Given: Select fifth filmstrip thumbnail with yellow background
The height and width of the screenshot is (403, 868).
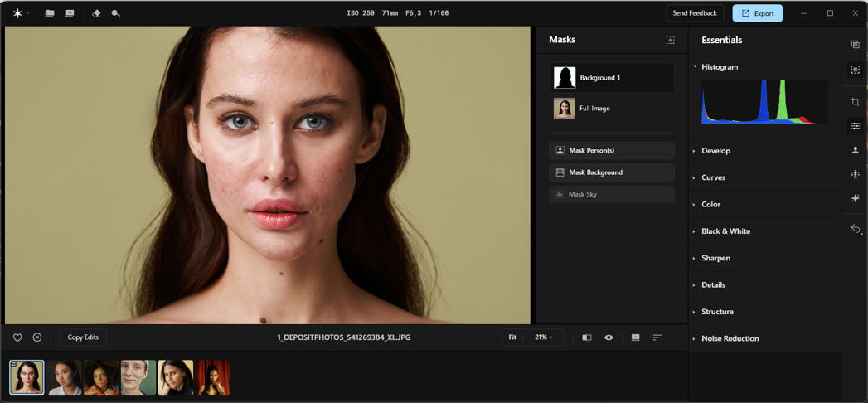Looking at the screenshot, I should (176, 377).
